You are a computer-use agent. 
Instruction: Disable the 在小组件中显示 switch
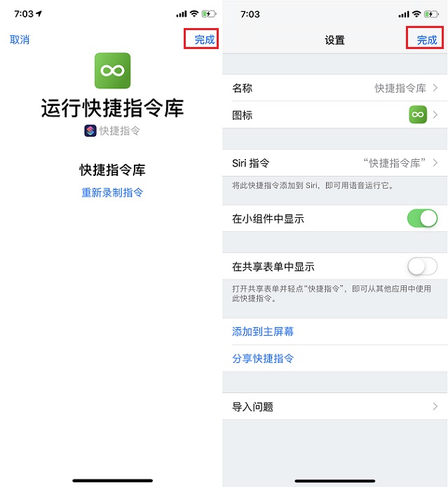422,219
